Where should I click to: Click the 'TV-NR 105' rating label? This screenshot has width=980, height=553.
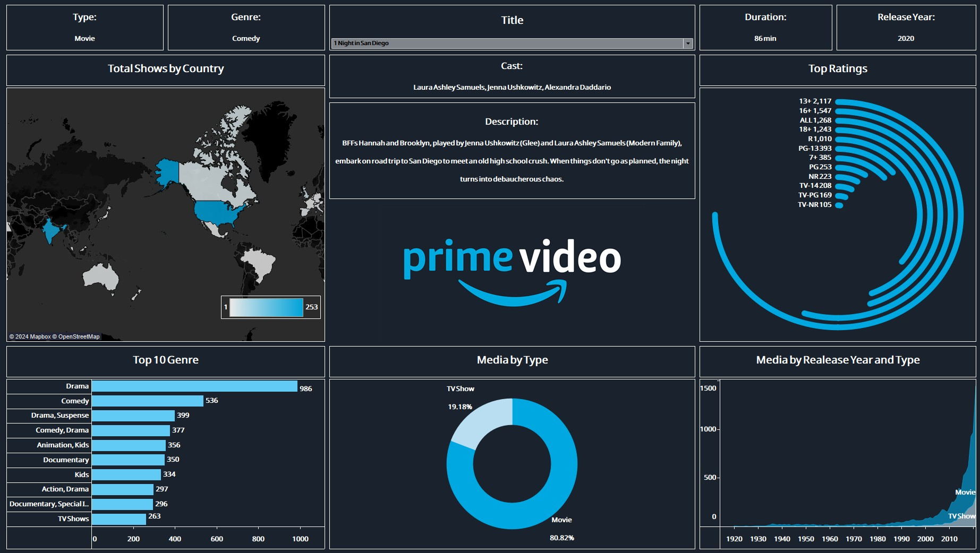[x=814, y=205]
